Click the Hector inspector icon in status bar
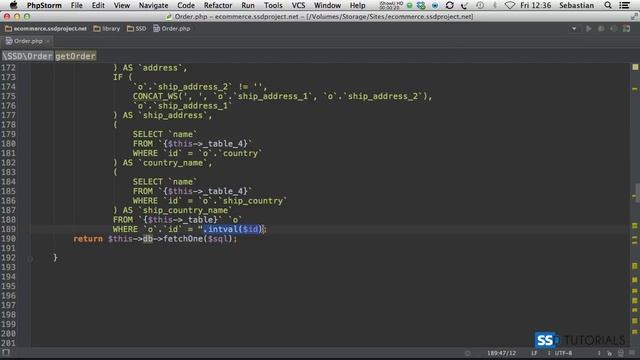Viewport: 640px width, 360px height. tap(621, 353)
